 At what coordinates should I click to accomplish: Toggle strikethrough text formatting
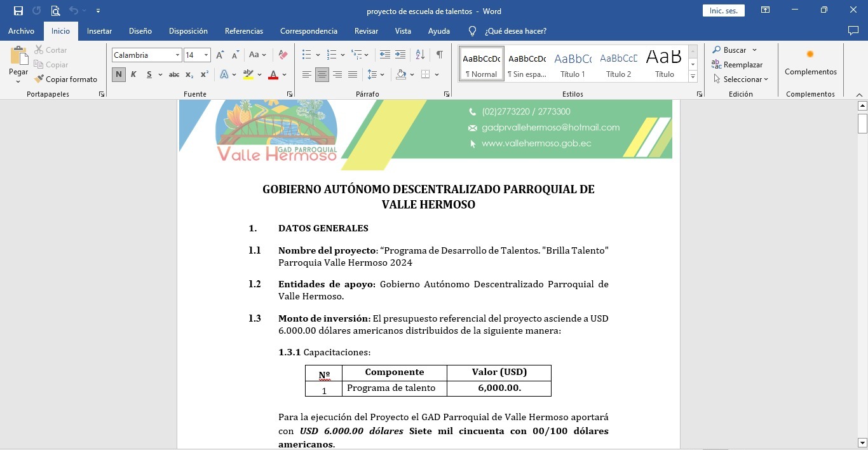173,75
